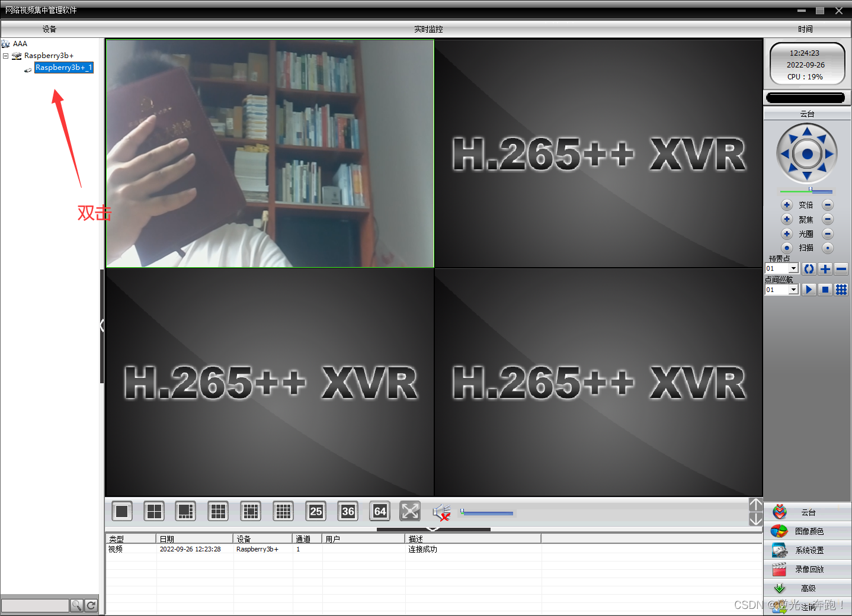Click the PTZ down arrow

click(x=807, y=176)
